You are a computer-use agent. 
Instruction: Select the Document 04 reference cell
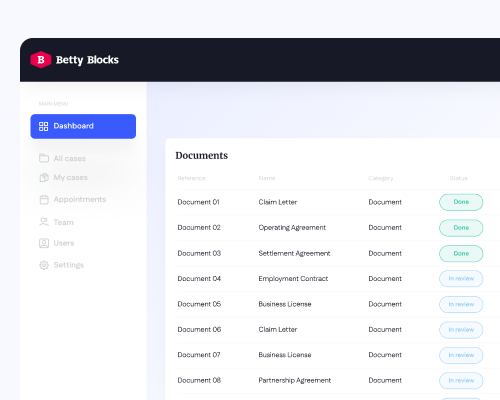click(199, 279)
